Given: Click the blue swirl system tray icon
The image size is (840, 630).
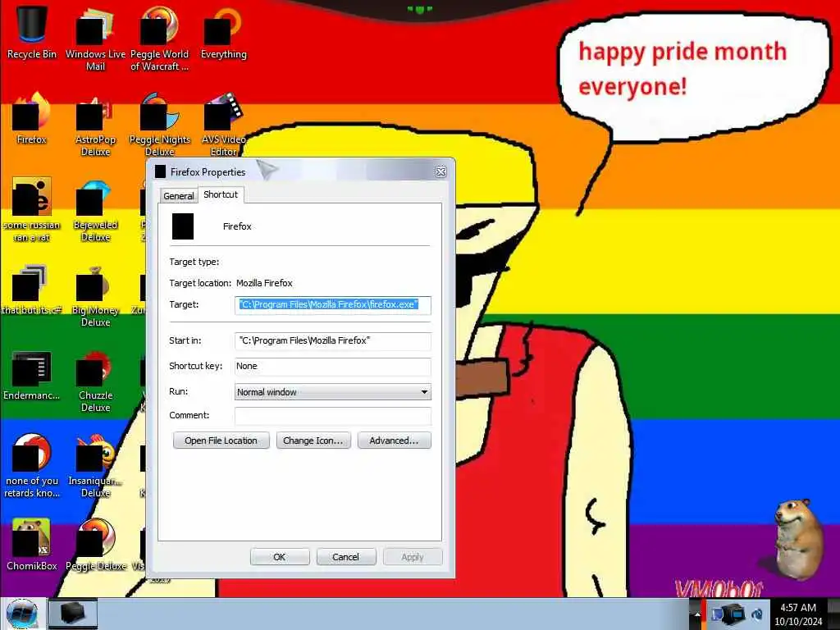Looking at the screenshot, I should (757, 614).
